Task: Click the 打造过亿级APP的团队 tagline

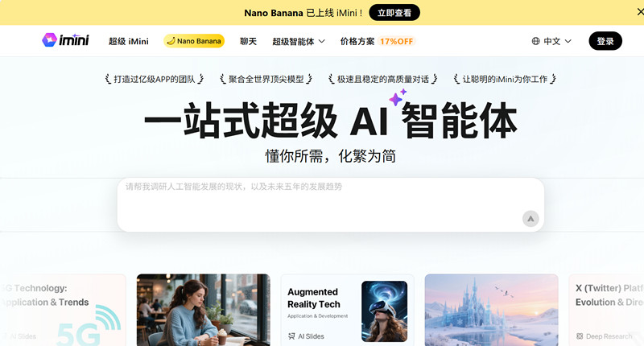Action: coord(155,79)
